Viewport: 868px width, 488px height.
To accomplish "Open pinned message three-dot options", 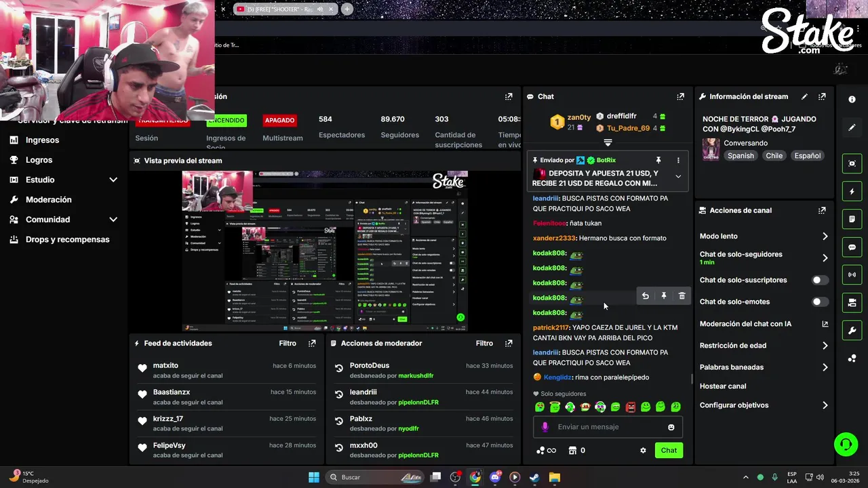I will [x=678, y=161].
